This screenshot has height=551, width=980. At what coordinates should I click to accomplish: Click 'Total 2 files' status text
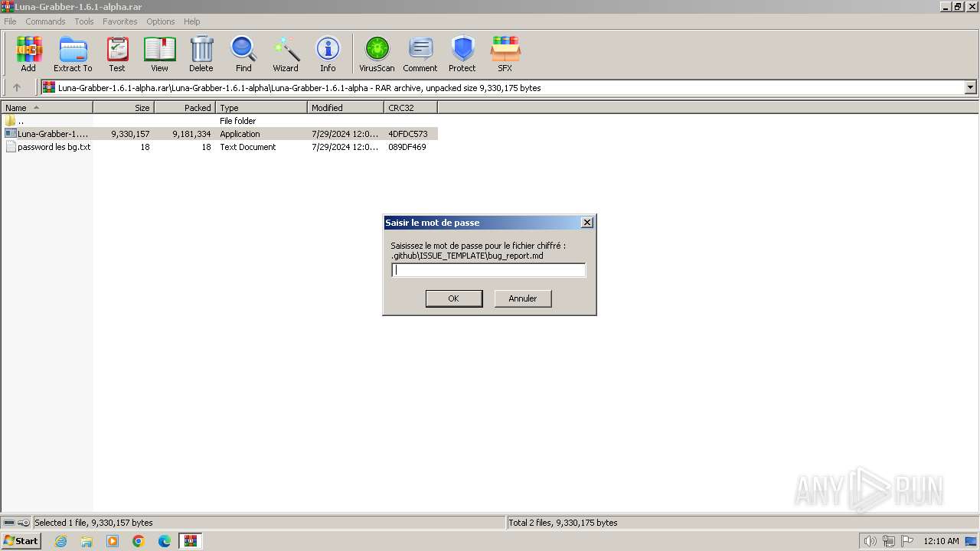[563, 523]
